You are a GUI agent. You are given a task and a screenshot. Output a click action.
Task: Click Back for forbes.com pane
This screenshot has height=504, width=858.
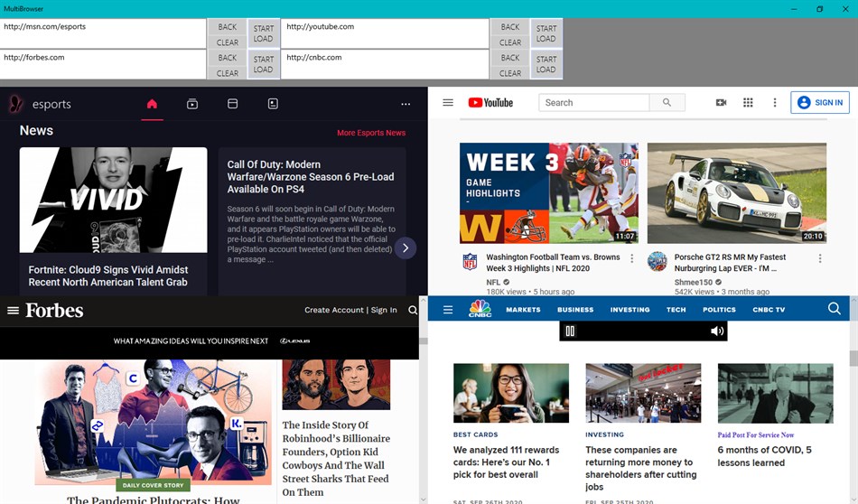[227, 58]
